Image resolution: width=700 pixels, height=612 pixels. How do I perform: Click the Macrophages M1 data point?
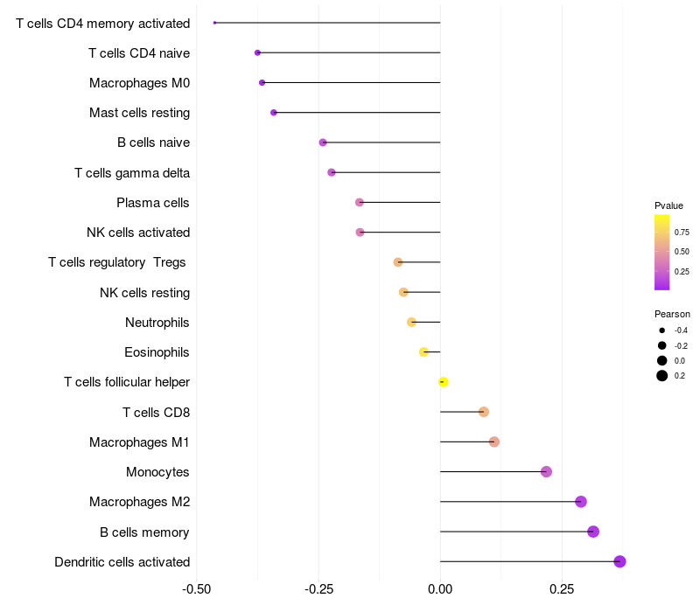pyautogui.click(x=494, y=442)
